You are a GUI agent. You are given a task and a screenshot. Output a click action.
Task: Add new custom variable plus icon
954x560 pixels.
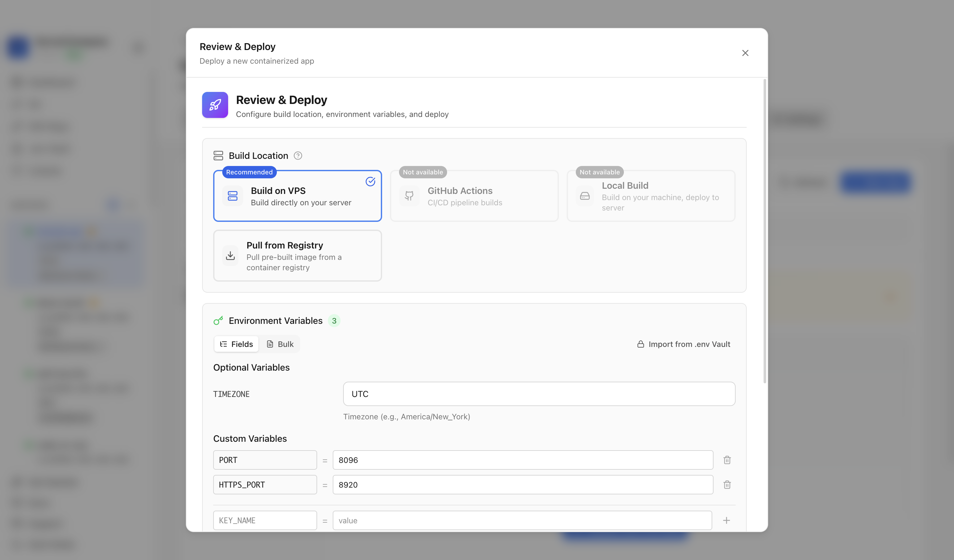(x=727, y=520)
